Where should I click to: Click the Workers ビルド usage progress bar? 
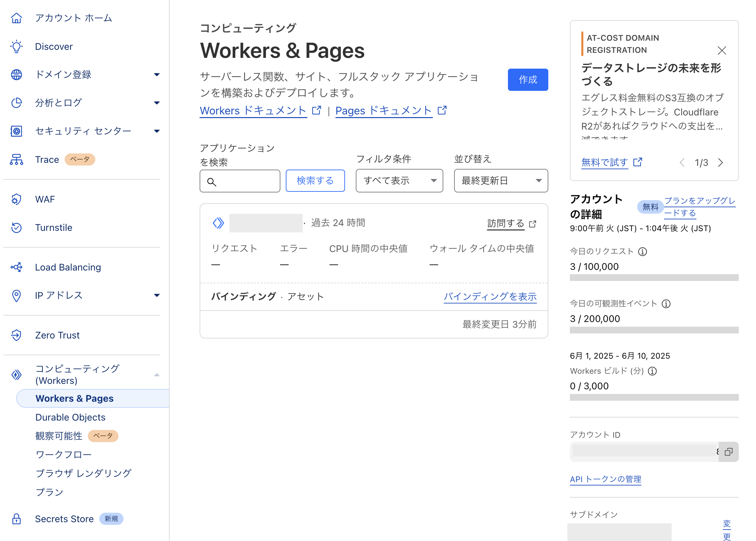(x=654, y=397)
